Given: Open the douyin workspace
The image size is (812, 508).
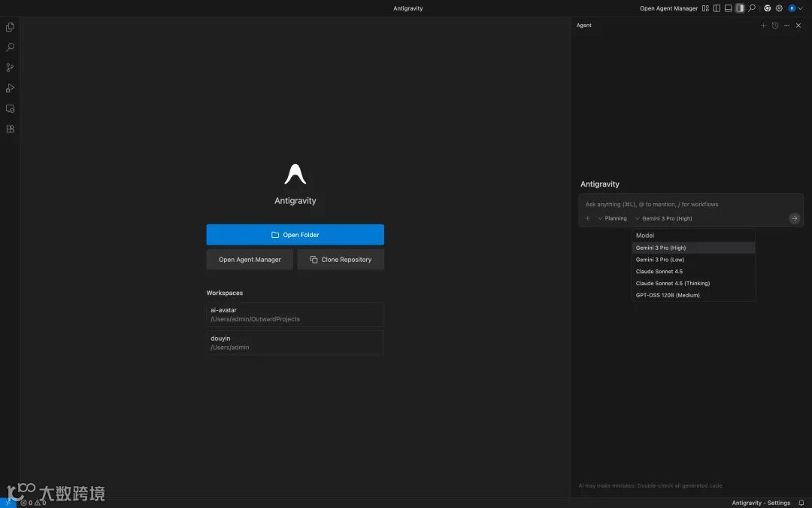Looking at the screenshot, I should [295, 342].
